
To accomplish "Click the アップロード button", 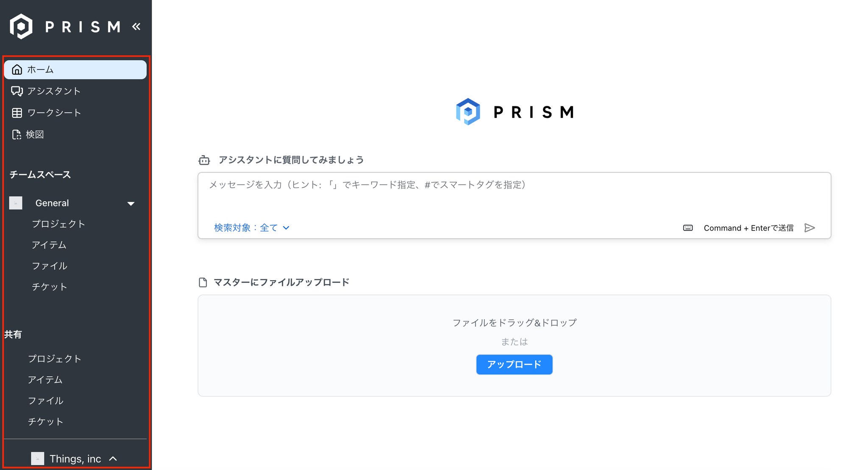I will (514, 364).
